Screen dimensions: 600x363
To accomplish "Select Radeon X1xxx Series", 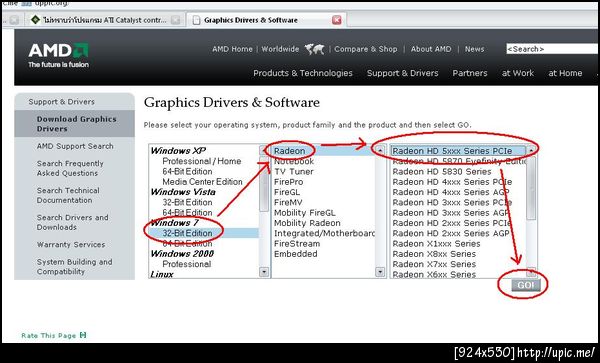I will pos(436,244).
